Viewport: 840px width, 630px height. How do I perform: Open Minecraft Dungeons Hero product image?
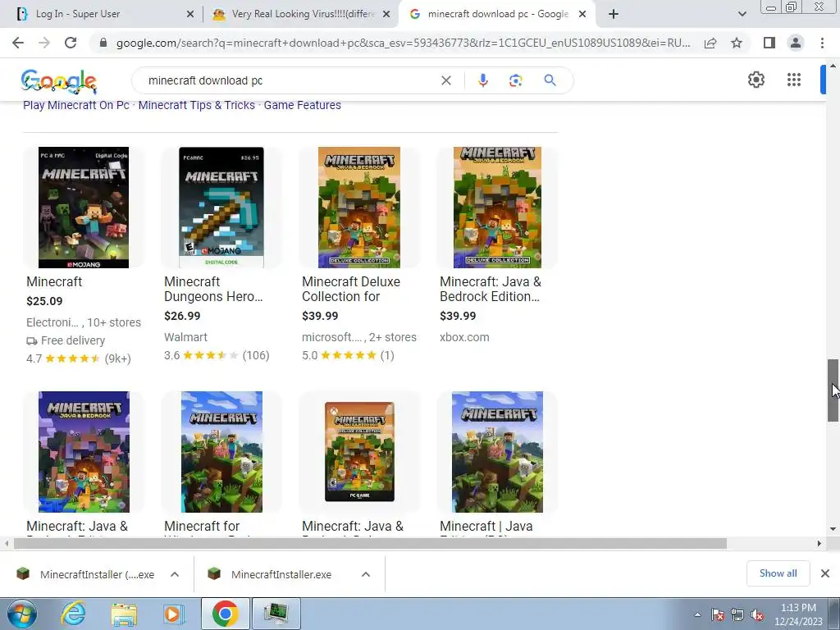tap(221, 208)
